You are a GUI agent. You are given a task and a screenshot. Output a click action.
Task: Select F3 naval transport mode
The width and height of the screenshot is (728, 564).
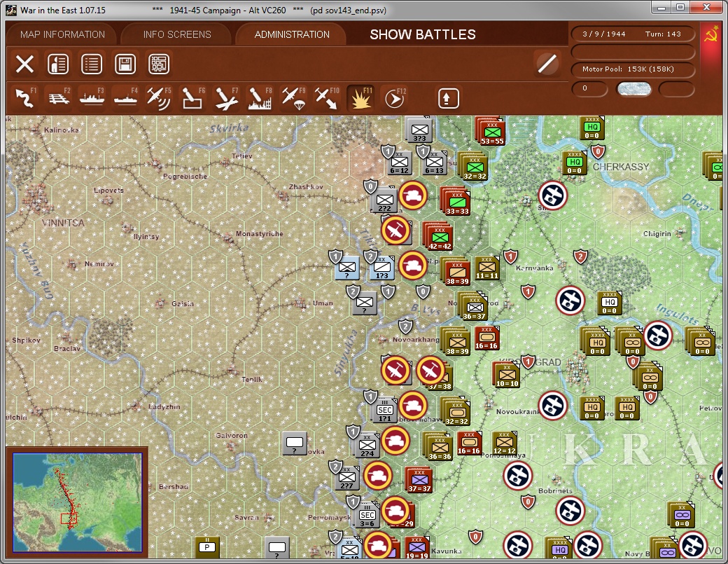(x=92, y=98)
